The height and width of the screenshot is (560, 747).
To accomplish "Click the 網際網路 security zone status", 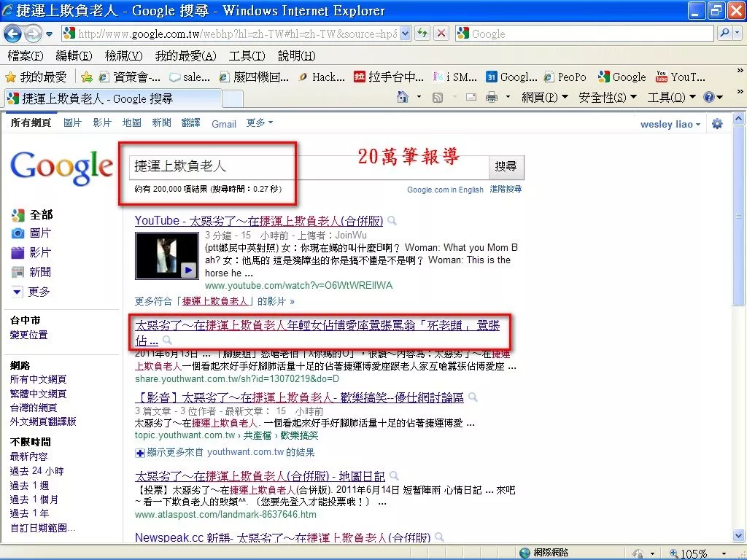I will point(543,553).
